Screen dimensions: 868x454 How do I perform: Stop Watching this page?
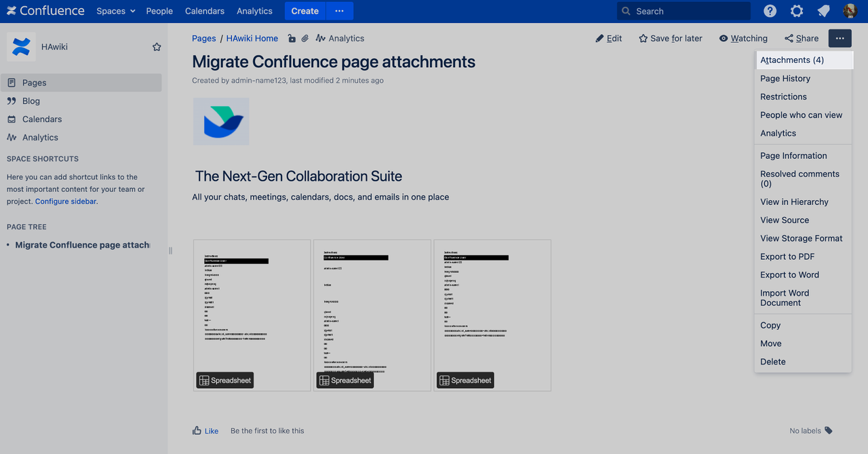pos(743,38)
